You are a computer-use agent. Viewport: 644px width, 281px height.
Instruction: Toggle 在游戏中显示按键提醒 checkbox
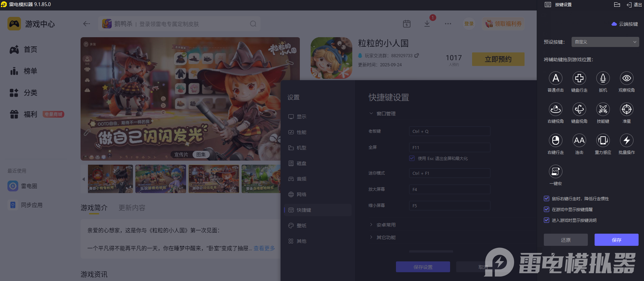pos(546,209)
